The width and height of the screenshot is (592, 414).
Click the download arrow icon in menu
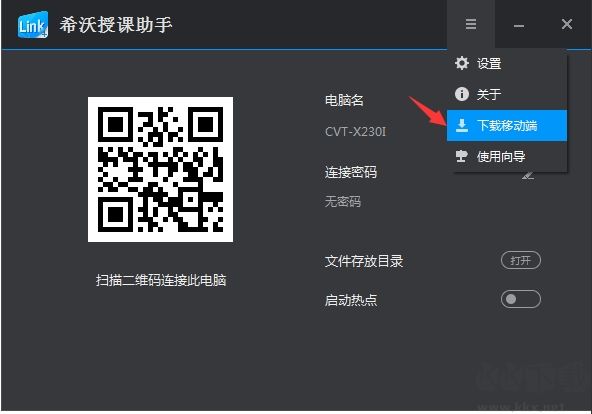462,125
